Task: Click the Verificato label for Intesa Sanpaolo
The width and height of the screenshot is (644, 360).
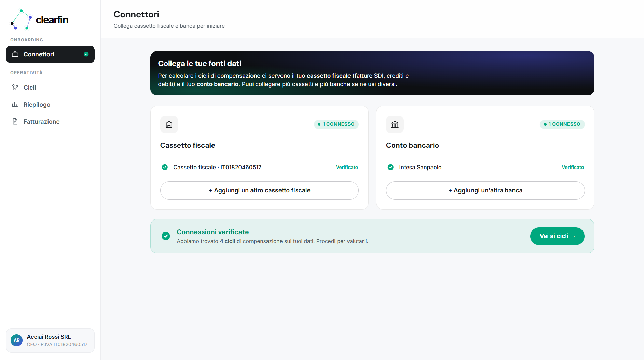Action: [573, 167]
